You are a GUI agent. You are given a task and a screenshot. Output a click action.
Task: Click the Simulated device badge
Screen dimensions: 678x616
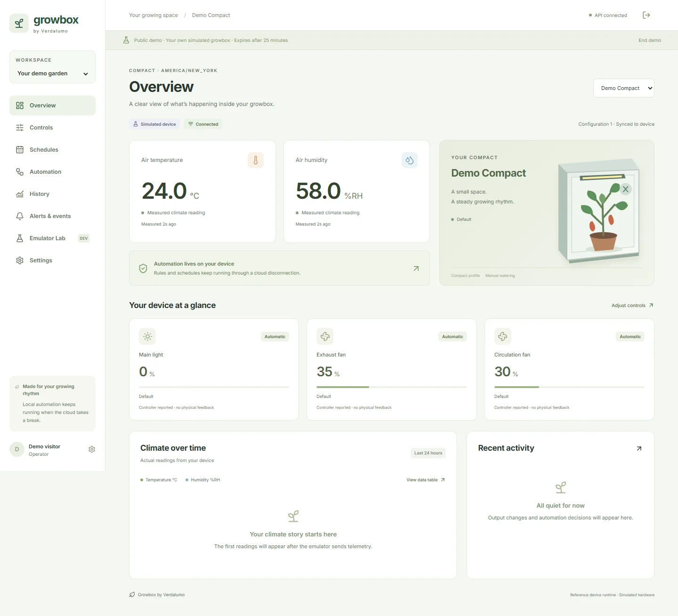point(154,124)
